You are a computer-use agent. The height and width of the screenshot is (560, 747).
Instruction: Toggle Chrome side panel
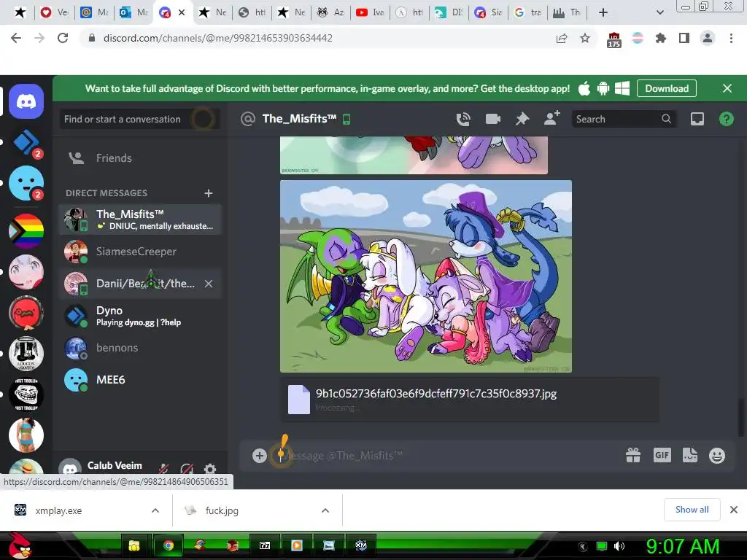point(684,38)
